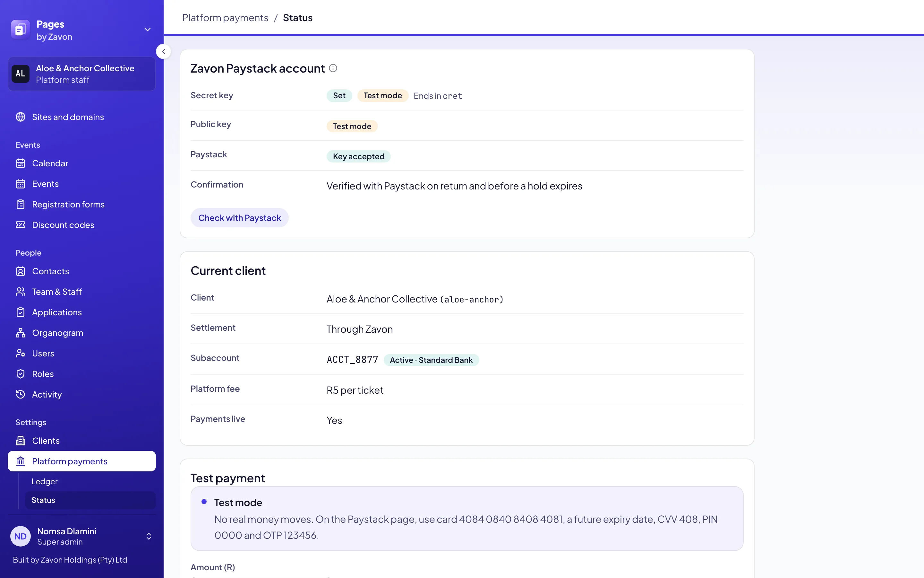924x578 pixels.
Task: Click the Active · Standard Bank badge
Action: pyautogui.click(x=431, y=360)
